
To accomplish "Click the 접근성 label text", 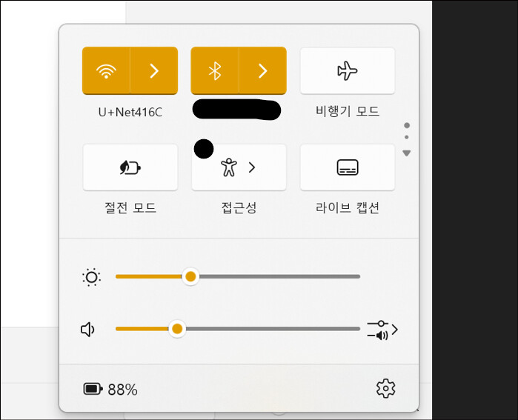I will pos(239,208).
